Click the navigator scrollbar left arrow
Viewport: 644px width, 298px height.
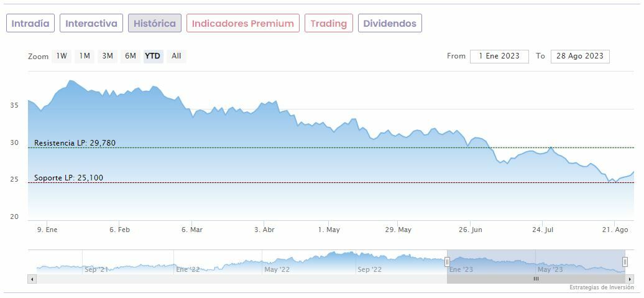click(31, 279)
